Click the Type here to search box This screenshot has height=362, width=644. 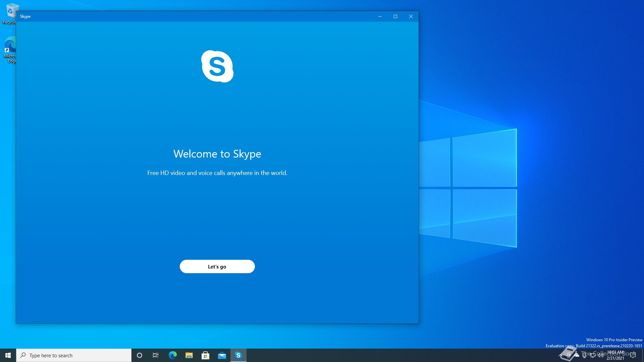(x=74, y=355)
